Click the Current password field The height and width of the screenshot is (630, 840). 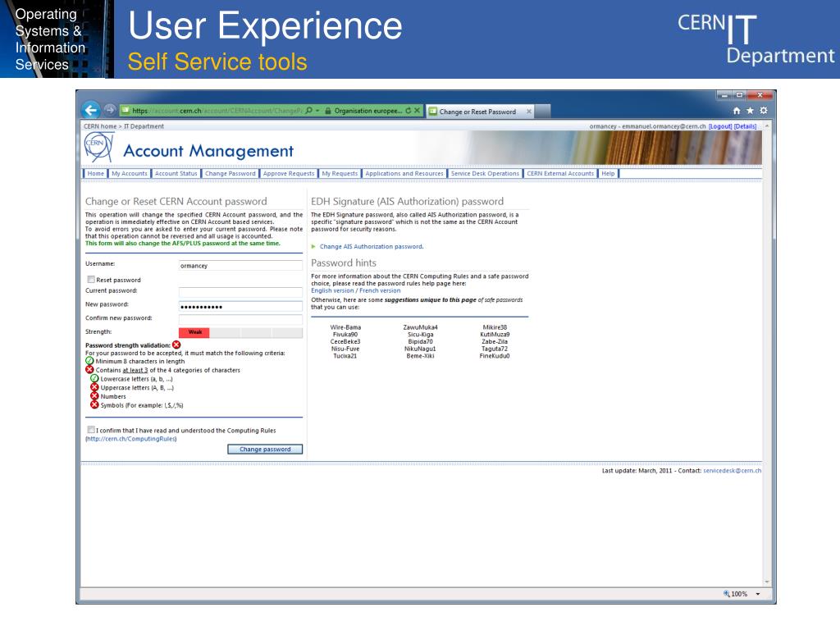click(x=240, y=292)
